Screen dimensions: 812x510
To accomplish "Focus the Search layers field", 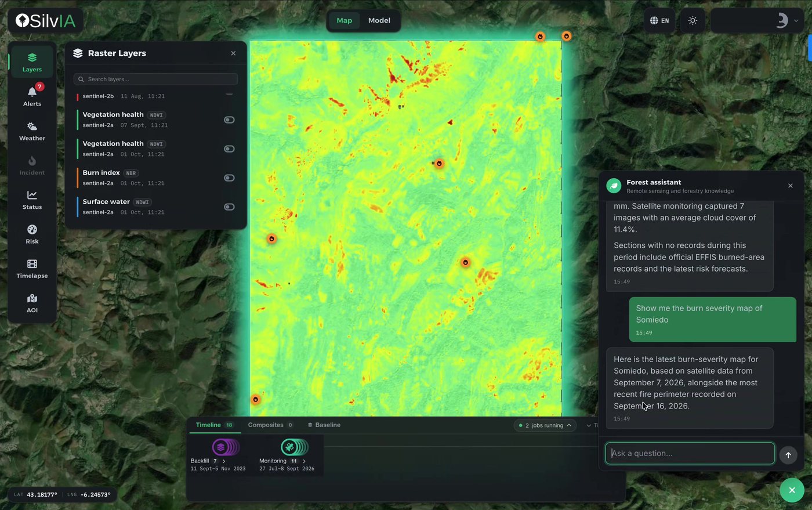I will (x=155, y=79).
